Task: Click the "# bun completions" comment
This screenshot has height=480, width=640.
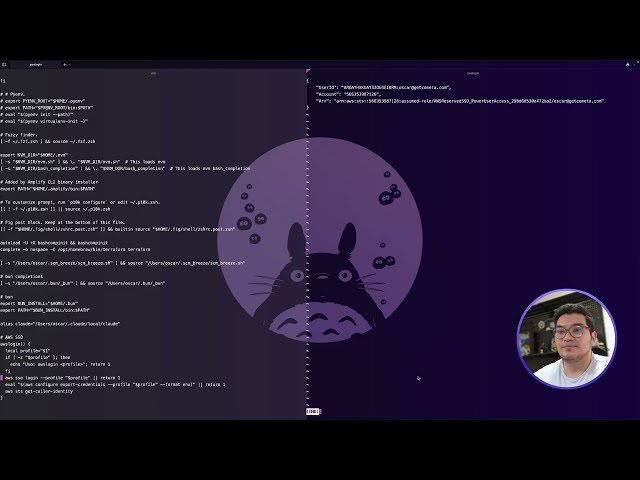Action: (x=22, y=277)
